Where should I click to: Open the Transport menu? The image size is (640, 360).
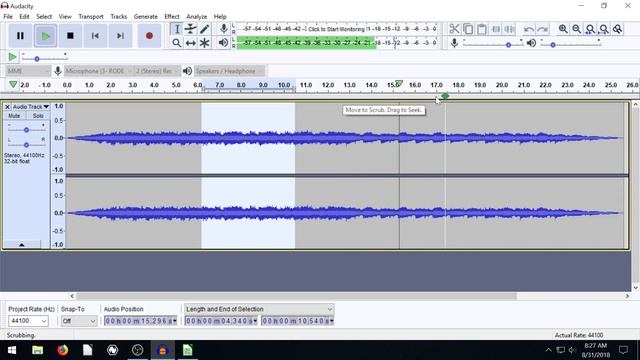(91, 16)
